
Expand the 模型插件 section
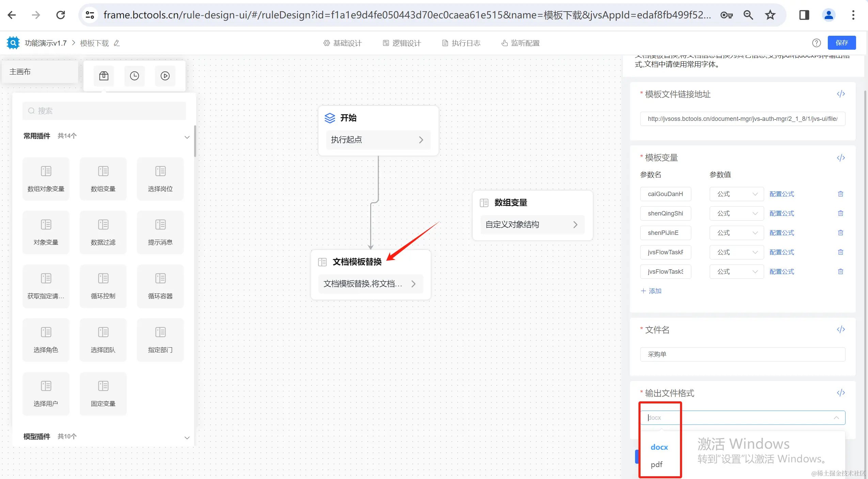187,437
